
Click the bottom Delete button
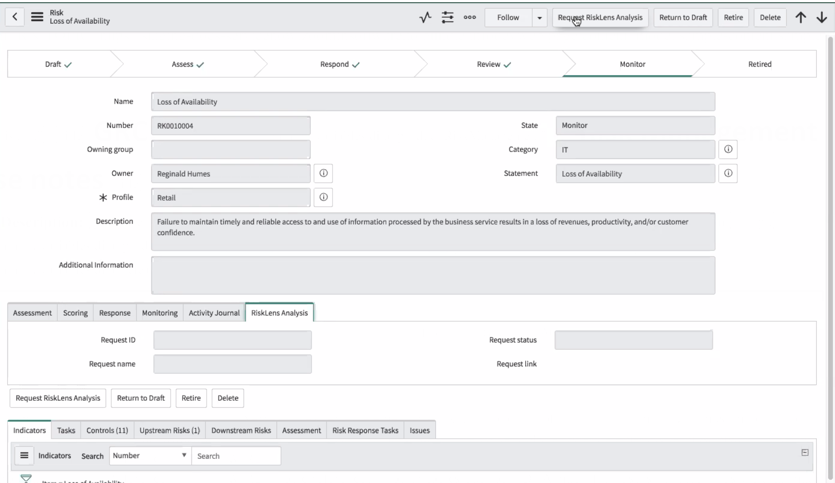point(228,398)
